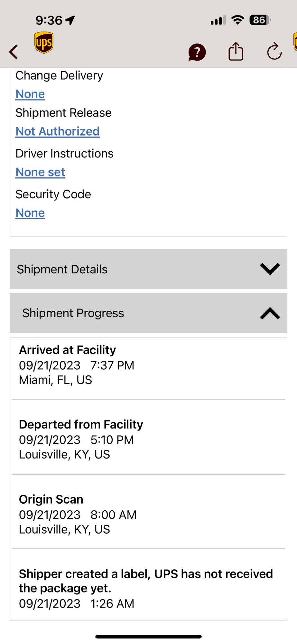The image size is (297, 644).
Task: Refresh tracking with the reload icon
Action: tap(274, 52)
